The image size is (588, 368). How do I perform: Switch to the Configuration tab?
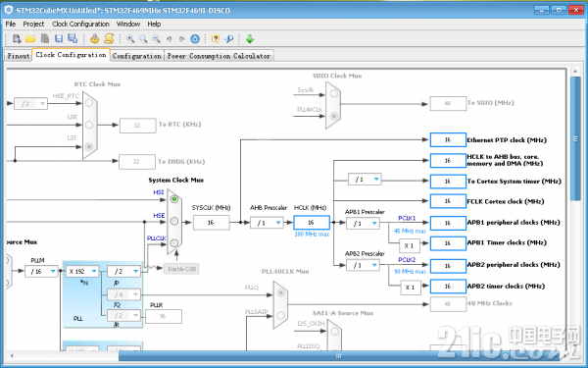(x=137, y=56)
